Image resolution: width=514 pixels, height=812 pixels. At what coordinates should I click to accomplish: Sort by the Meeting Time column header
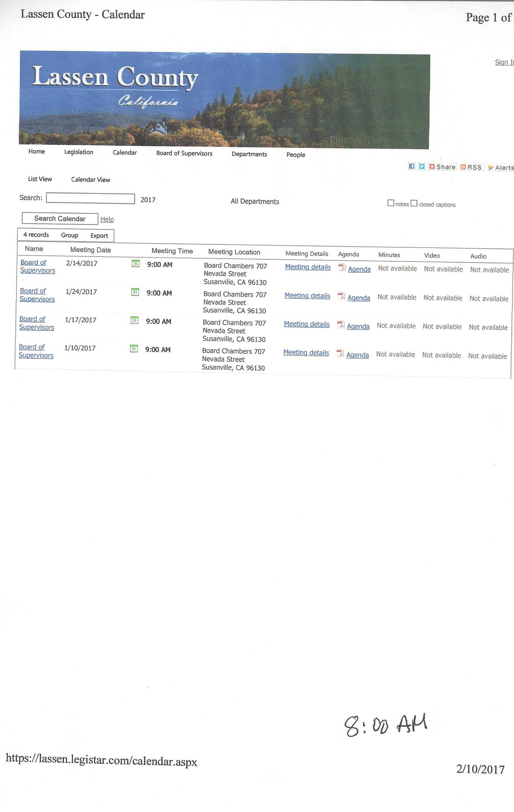tap(172, 251)
